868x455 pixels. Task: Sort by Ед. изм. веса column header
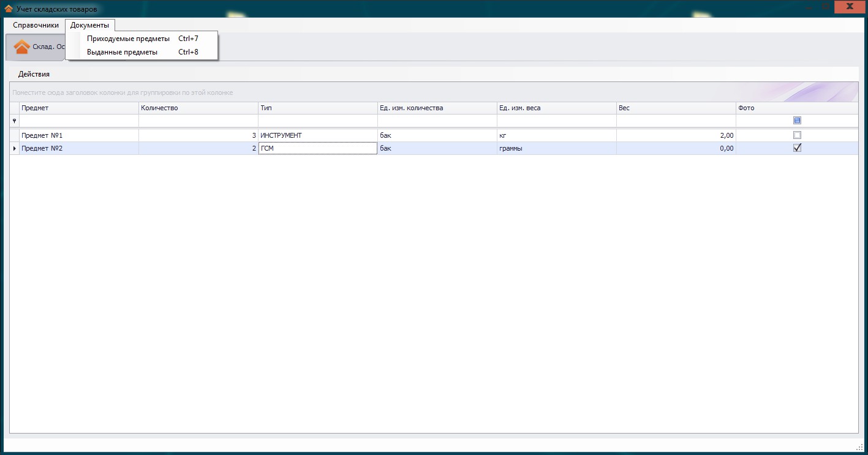pos(557,108)
